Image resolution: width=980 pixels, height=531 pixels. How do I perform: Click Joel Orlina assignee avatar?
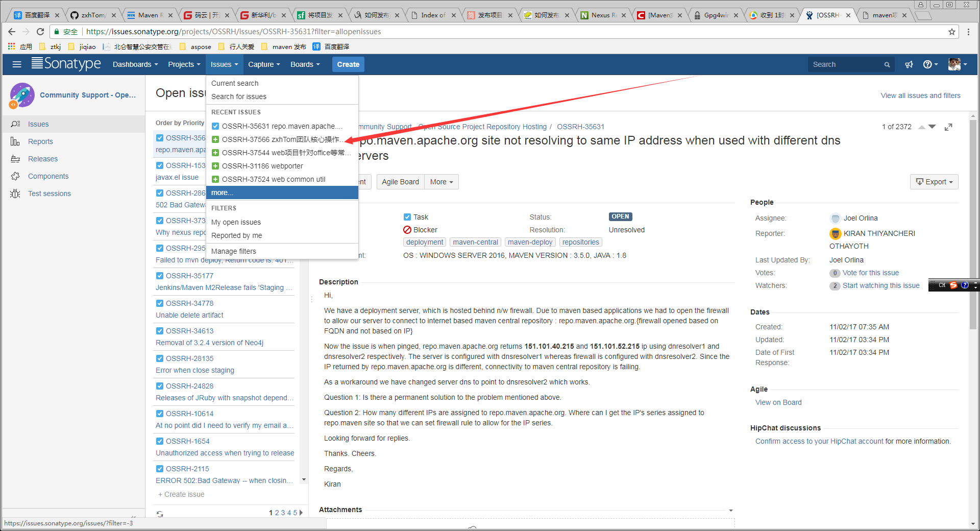coord(835,219)
